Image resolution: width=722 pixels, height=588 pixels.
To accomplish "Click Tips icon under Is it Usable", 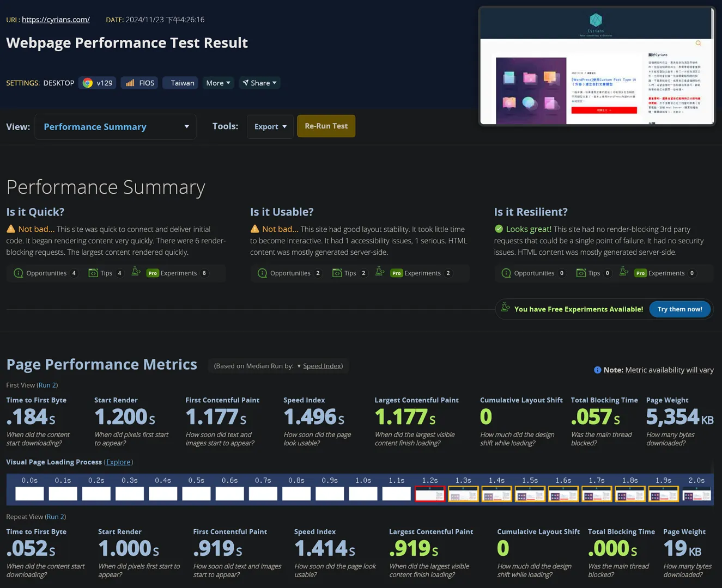I will (337, 273).
